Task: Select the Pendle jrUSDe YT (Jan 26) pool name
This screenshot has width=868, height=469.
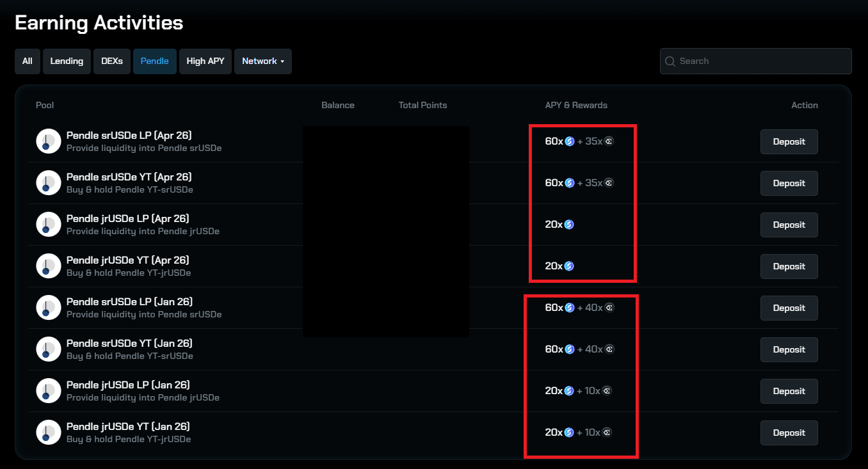Action: pyautogui.click(x=128, y=427)
